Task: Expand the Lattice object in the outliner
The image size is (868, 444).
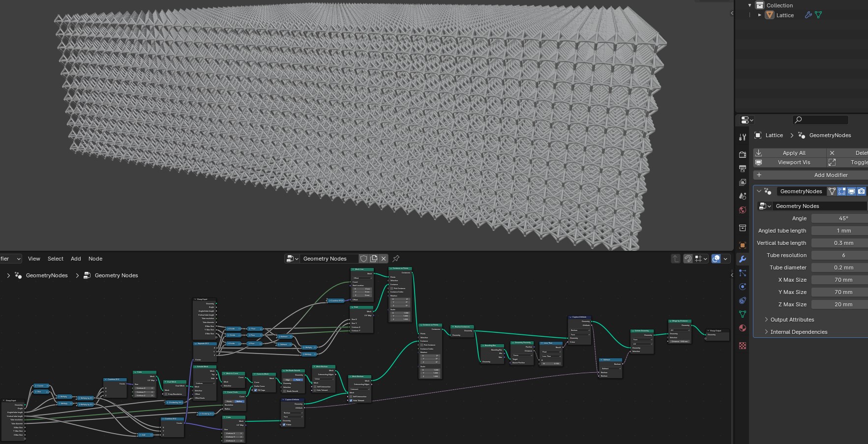Action: 760,15
